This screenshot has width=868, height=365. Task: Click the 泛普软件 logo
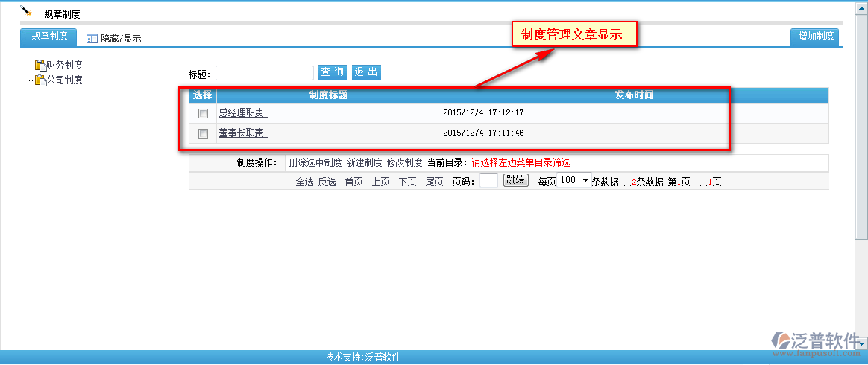click(x=817, y=342)
